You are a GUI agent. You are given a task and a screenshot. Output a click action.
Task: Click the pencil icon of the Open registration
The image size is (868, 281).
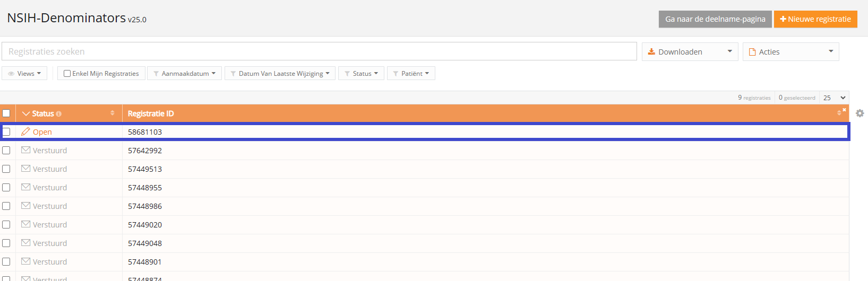point(25,131)
